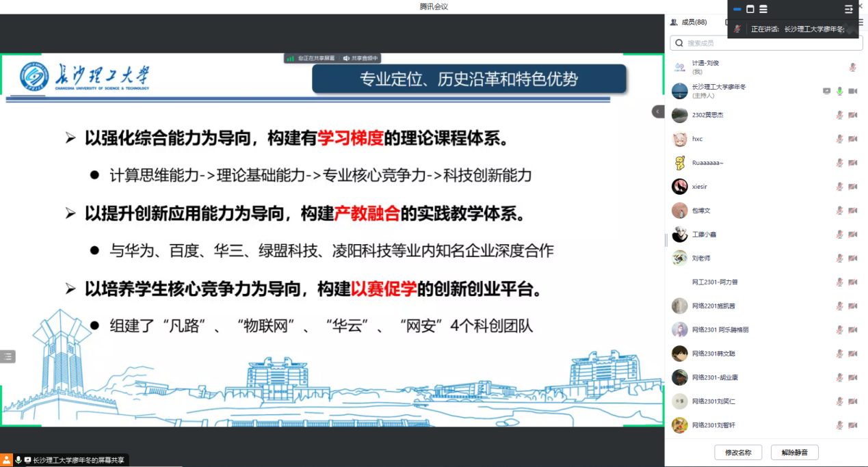Collapse the members side panel arrow

[657, 111]
